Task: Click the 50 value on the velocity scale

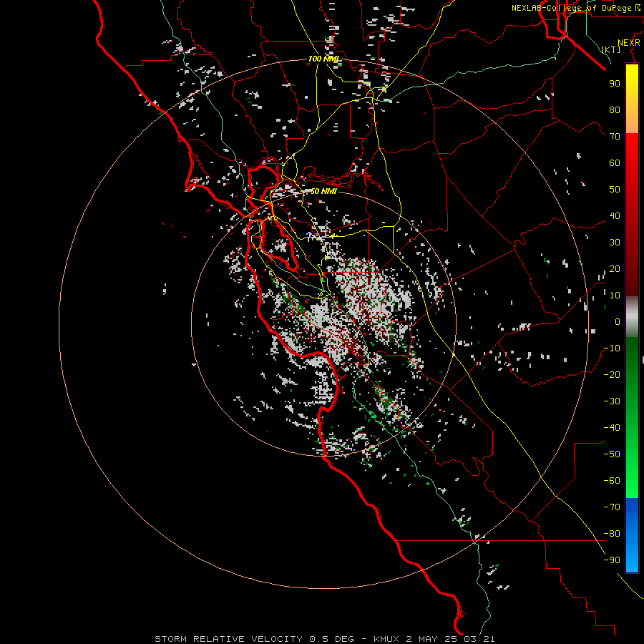Action: click(x=615, y=190)
